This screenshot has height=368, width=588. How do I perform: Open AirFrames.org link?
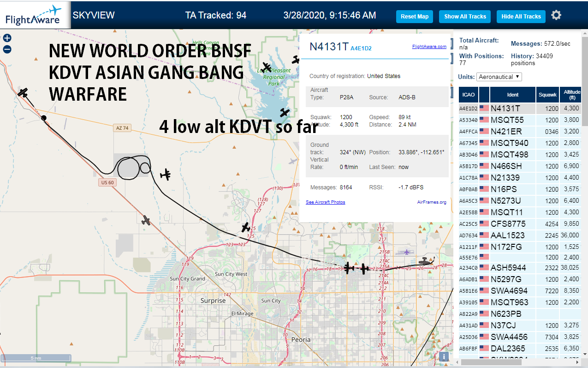[x=432, y=202]
